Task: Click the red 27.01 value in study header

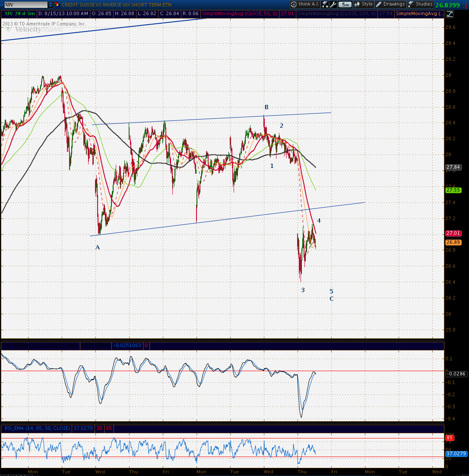Action: point(287,14)
